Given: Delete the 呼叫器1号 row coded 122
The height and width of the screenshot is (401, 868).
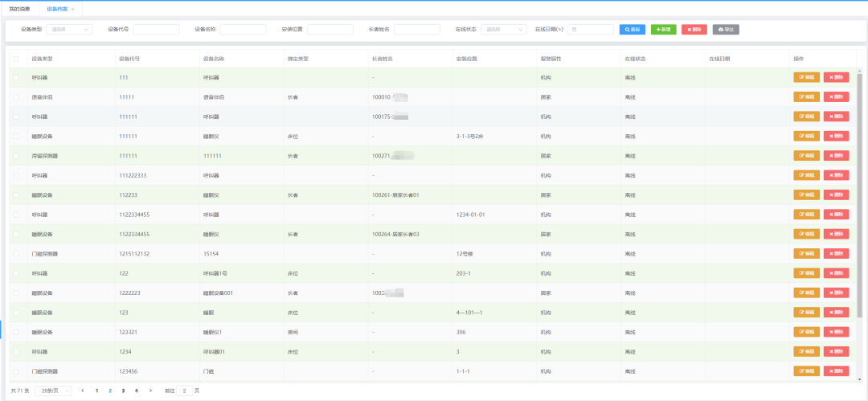Looking at the screenshot, I should coord(836,273).
